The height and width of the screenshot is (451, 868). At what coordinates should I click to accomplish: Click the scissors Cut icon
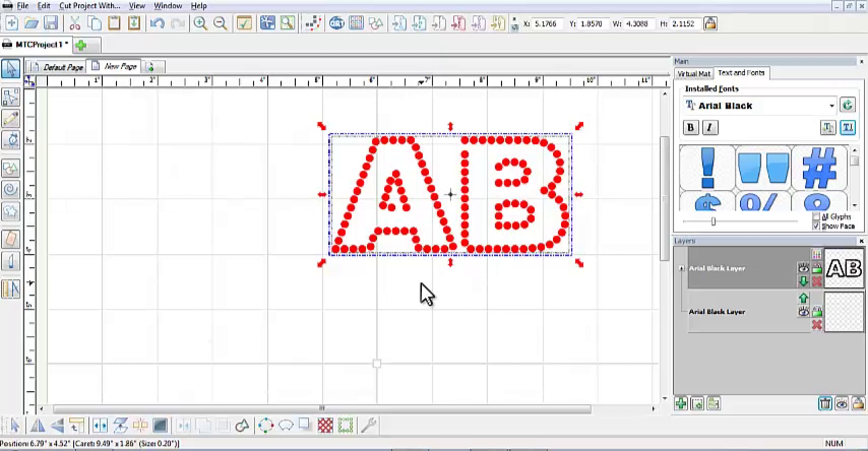click(x=75, y=23)
